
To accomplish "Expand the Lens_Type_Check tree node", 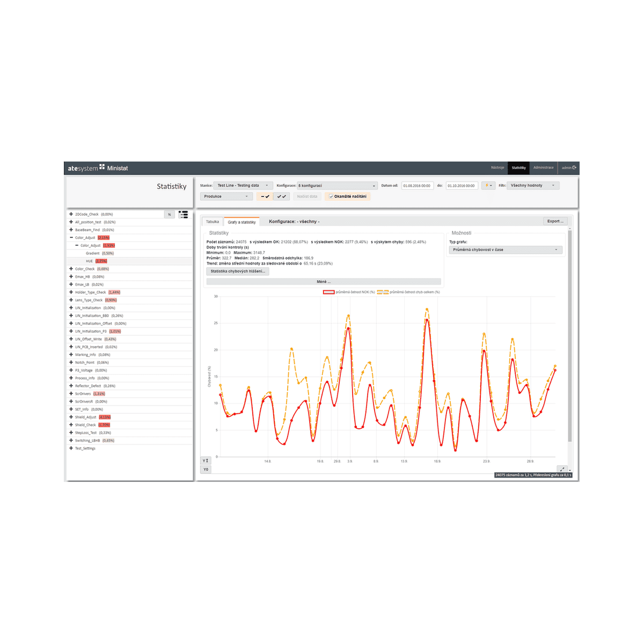I will coord(71,300).
